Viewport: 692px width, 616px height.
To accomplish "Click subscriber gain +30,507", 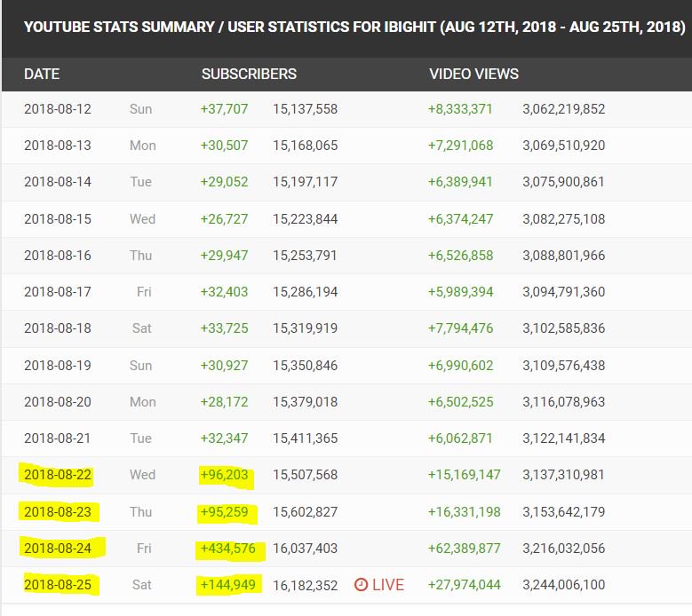I will click(x=224, y=146).
